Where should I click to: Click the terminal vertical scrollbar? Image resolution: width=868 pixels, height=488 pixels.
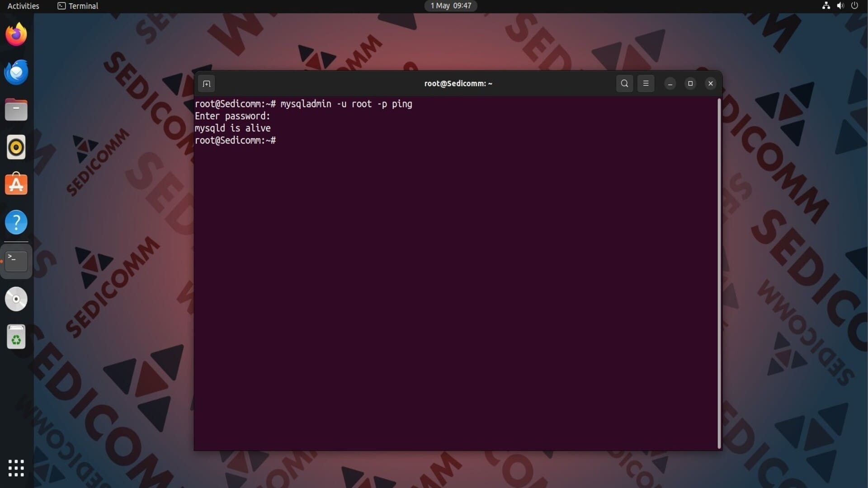pos(719,273)
